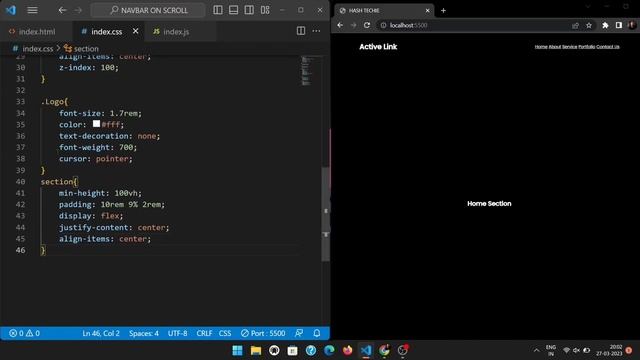Screen dimensions: 640x360
Task: Open browser extensions puzzle icon
Action: coord(605,25)
